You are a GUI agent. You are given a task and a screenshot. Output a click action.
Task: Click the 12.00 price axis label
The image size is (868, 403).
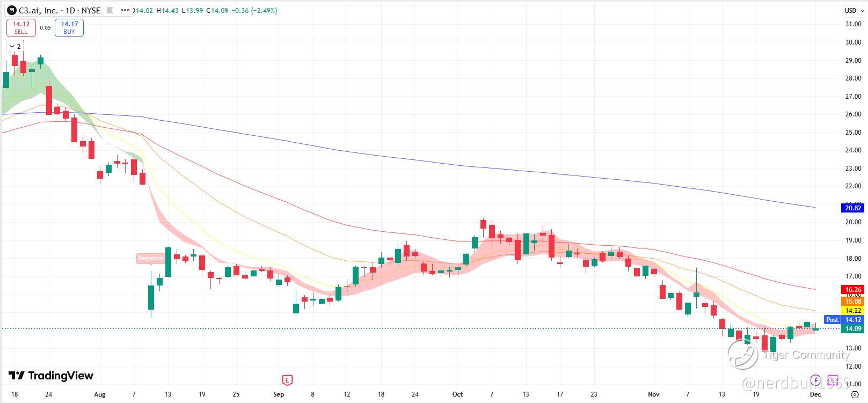pyautogui.click(x=853, y=367)
